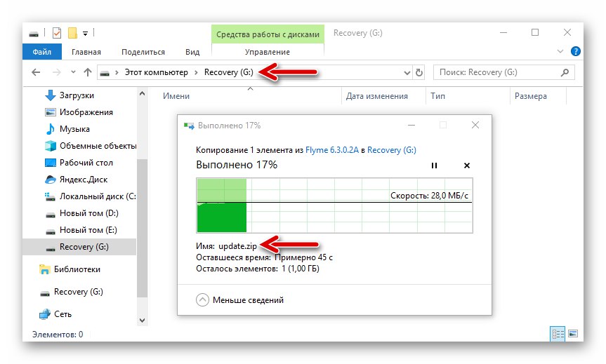Sort by the Тип column header
The width and height of the screenshot is (606, 364).
click(438, 96)
